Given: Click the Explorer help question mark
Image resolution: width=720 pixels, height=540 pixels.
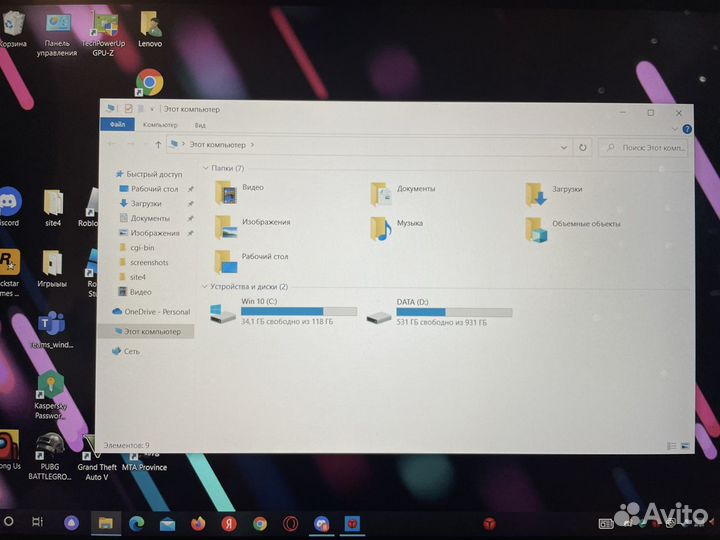Looking at the screenshot, I should [687, 129].
